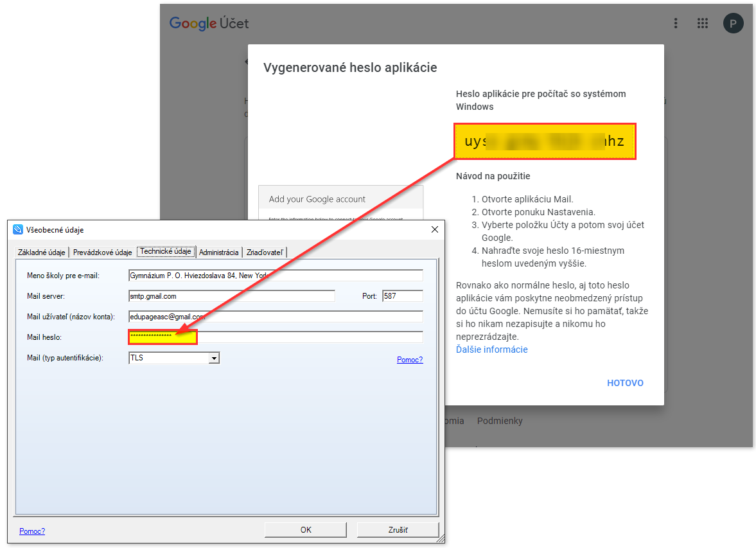
Task: Click the 'Otvorte aplikáciu Mail.' step
Action: (x=527, y=199)
